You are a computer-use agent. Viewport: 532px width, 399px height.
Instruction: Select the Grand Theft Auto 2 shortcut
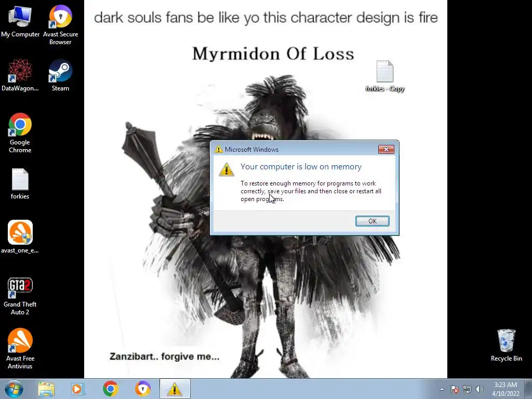coord(20,296)
